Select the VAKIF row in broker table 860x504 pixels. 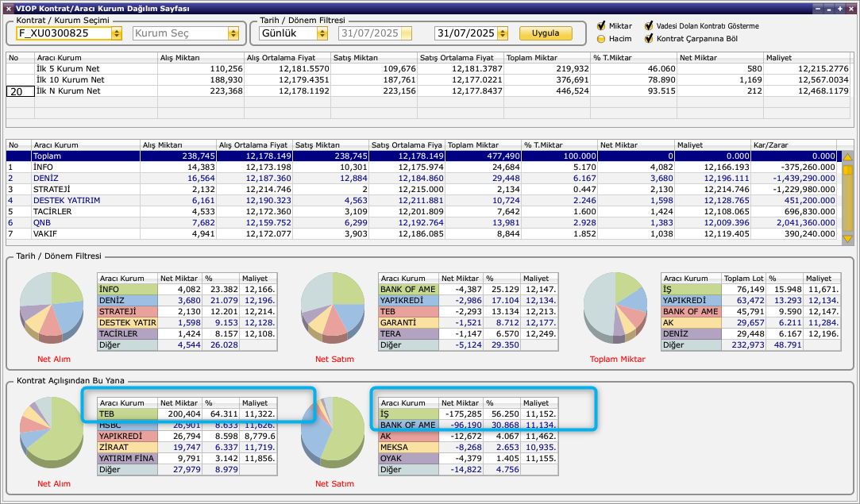421,233
